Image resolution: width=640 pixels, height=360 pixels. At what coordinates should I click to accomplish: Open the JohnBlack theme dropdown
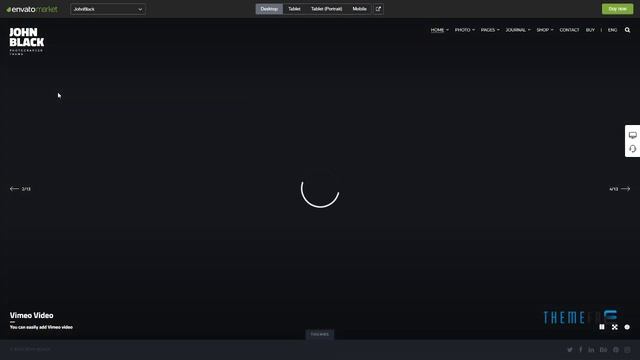tap(108, 9)
